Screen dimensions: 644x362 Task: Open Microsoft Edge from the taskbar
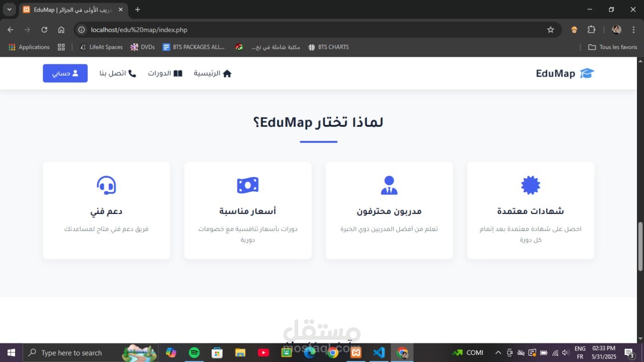(x=309, y=352)
